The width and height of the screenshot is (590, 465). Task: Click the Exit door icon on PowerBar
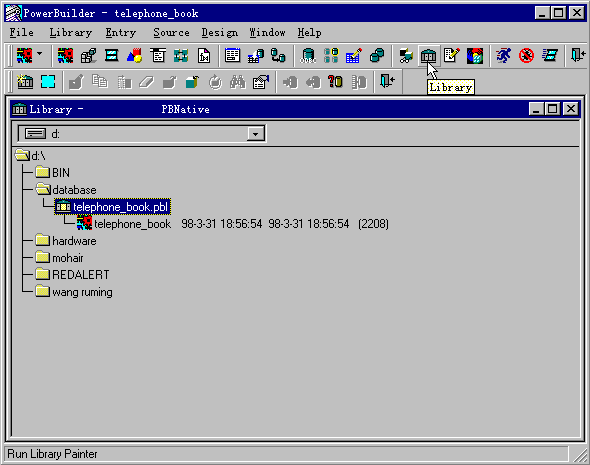pos(578,56)
